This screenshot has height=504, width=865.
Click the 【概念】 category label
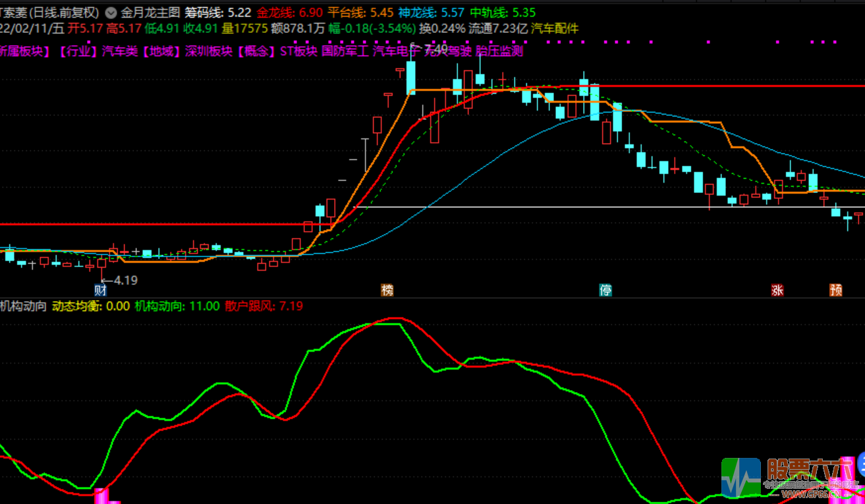[x=257, y=51]
